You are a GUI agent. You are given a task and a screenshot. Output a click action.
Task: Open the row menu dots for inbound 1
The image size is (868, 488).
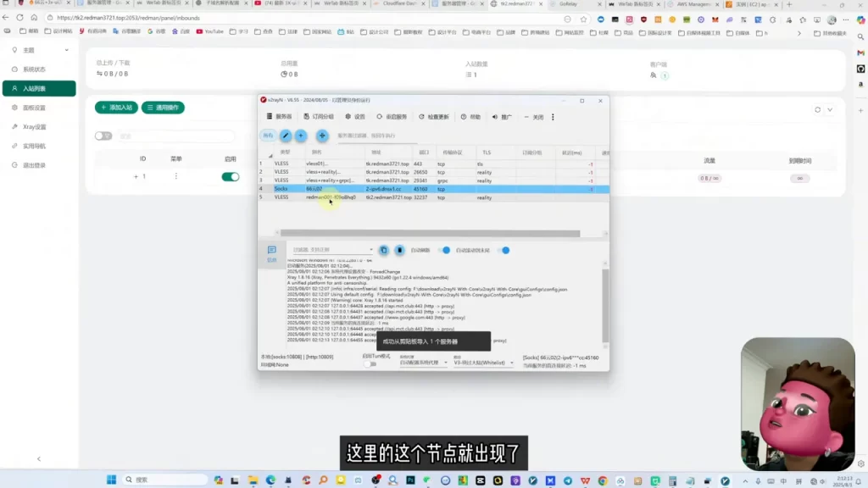pos(176,176)
